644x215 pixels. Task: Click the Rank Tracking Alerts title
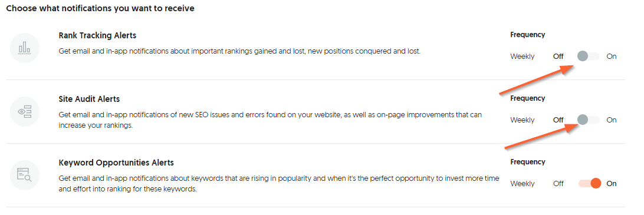(97, 36)
